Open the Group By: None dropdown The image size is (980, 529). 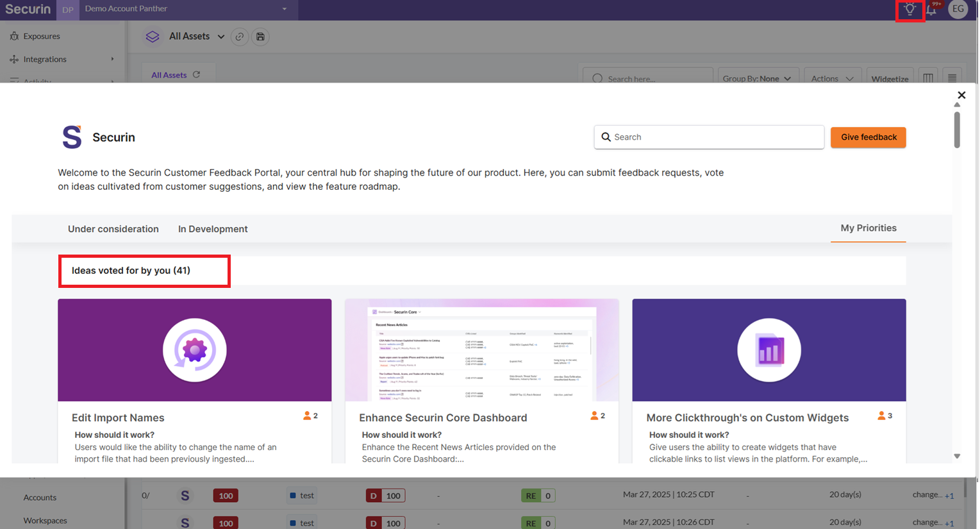pyautogui.click(x=758, y=78)
